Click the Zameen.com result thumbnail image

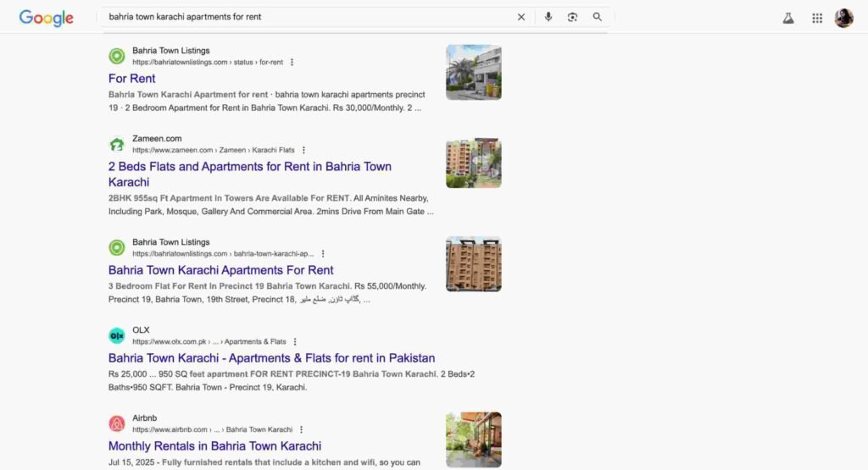tap(473, 163)
